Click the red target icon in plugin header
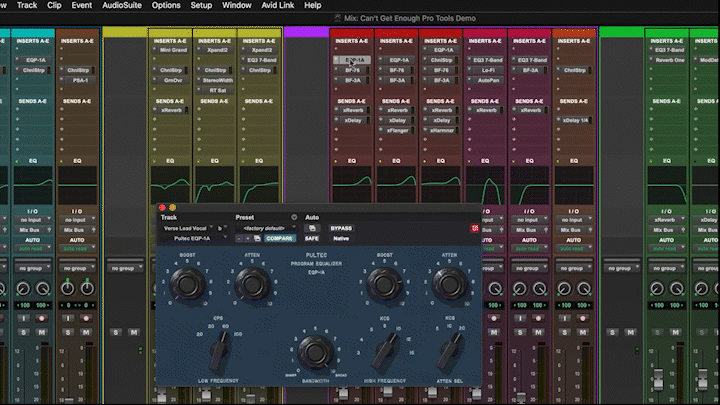The width and height of the screenshot is (720, 405). click(x=474, y=228)
